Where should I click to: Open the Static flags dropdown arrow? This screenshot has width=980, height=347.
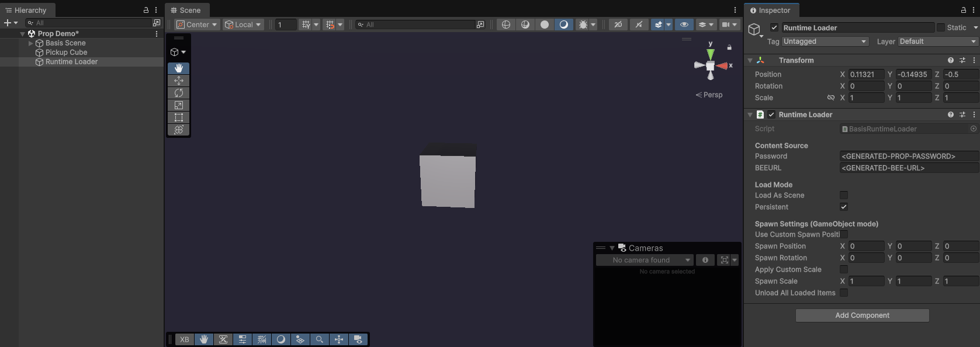(x=975, y=27)
